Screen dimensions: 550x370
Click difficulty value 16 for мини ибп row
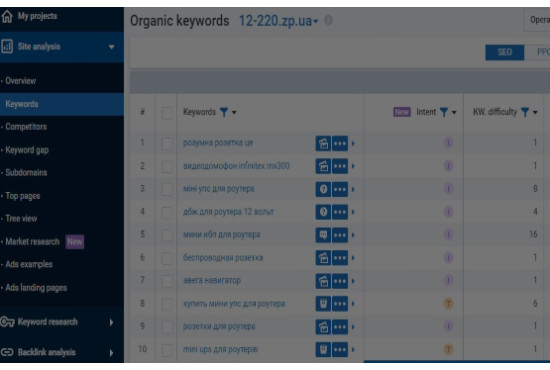click(x=533, y=234)
